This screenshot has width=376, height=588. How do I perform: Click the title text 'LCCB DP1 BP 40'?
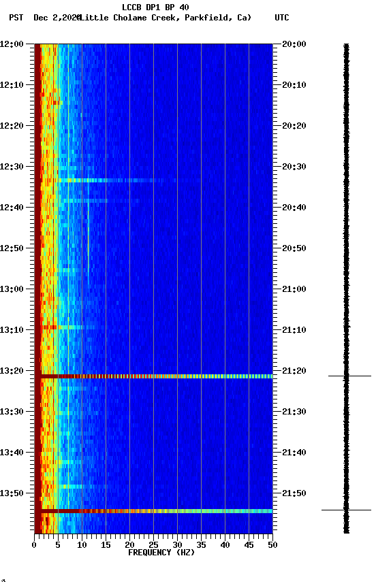[155, 7]
